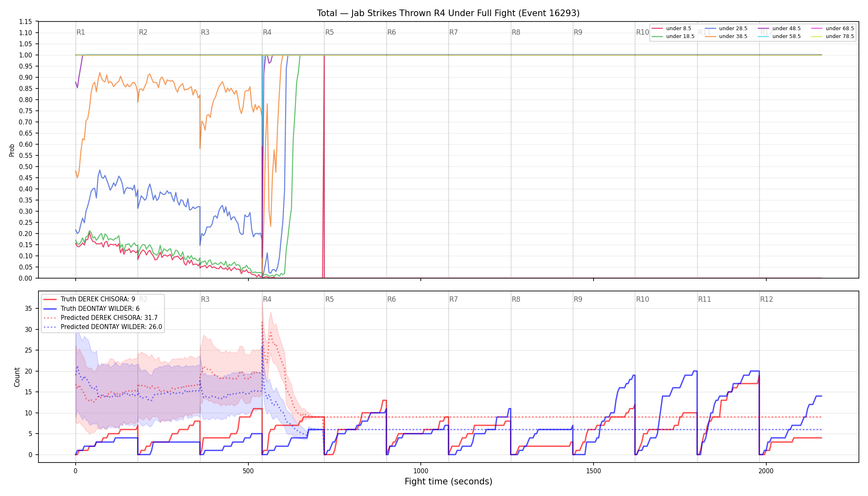Select the 'under 58.5' legend label
The width and height of the screenshot is (868, 496).
[x=786, y=36]
